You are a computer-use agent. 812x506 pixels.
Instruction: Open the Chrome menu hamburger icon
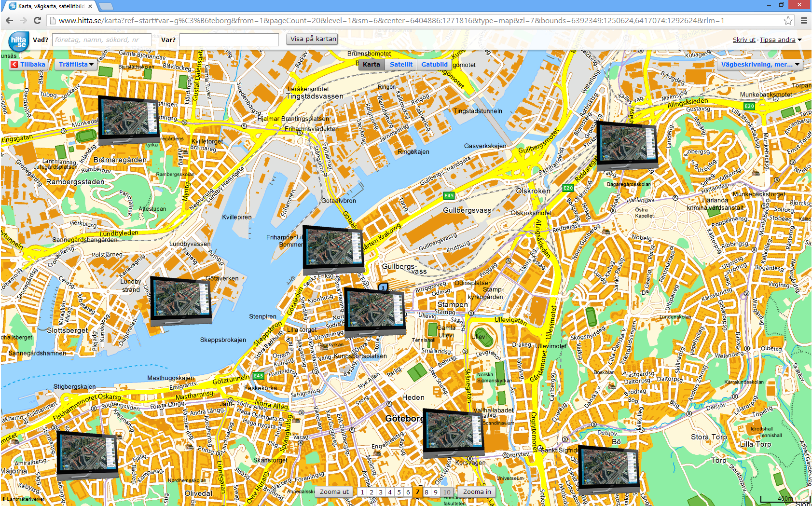[804, 20]
